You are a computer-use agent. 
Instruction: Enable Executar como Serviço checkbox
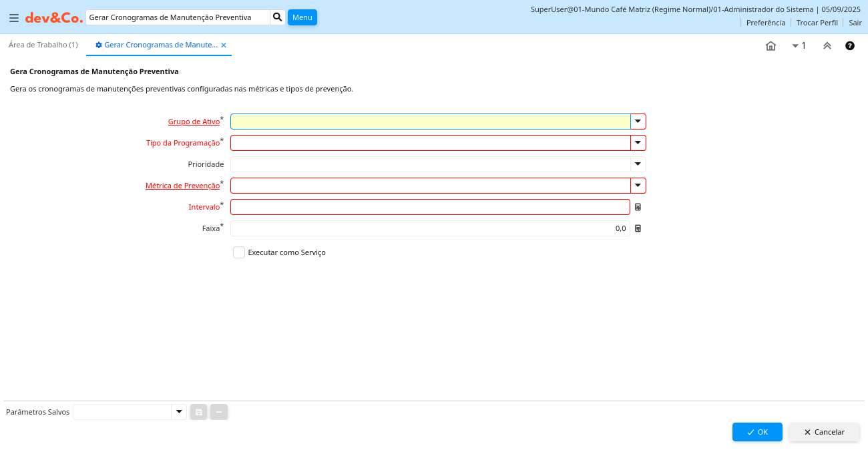(x=239, y=252)
